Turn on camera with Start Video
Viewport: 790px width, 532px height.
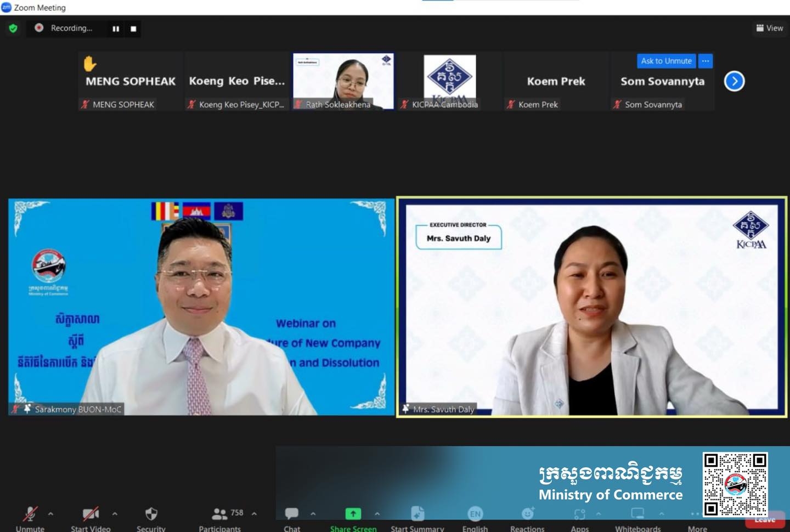coord(91,514)
